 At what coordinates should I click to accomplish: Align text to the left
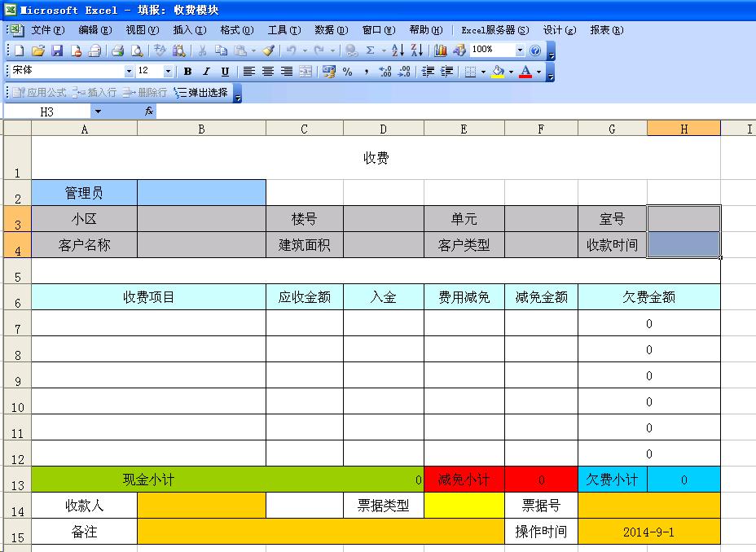point(248,72)
